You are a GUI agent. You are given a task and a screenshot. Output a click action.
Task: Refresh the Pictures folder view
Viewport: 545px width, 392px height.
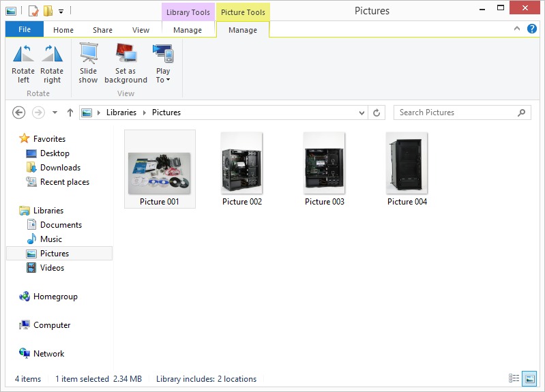377,113
